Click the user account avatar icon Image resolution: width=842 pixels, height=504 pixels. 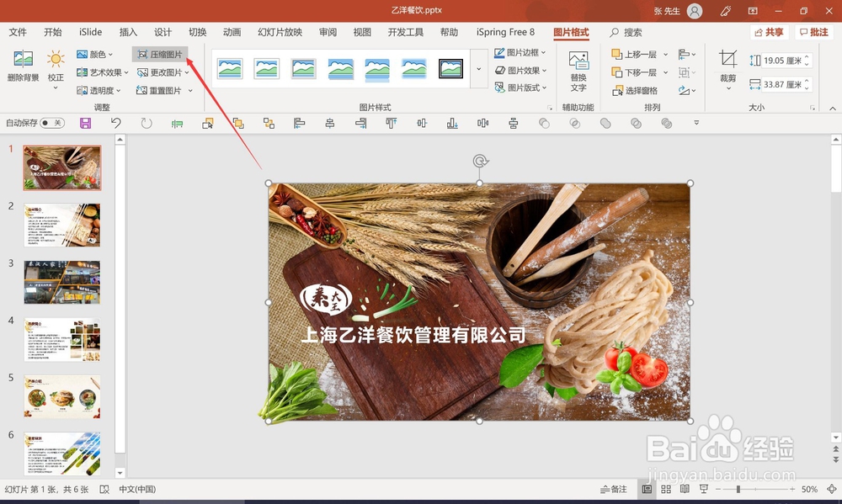(695, 11)
